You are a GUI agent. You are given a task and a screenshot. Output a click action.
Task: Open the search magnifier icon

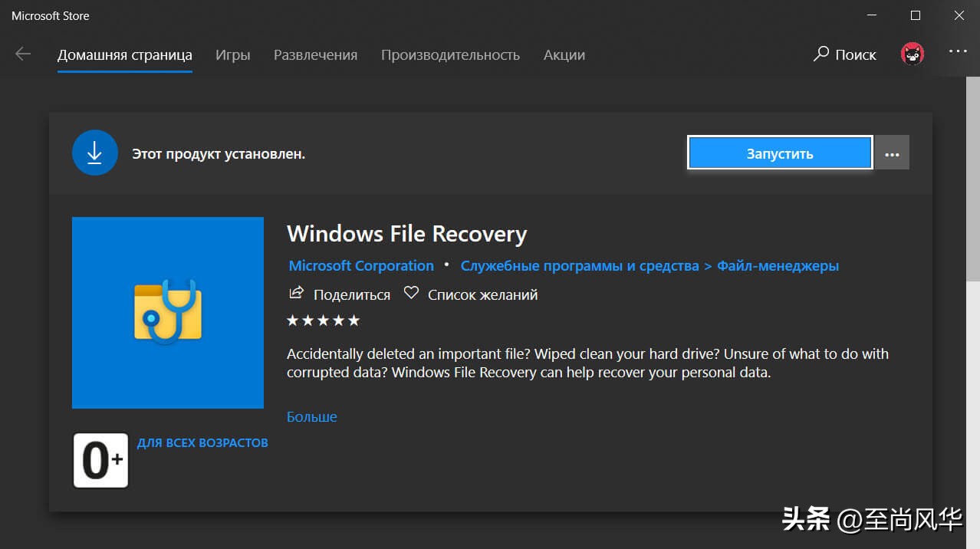tap(821, 54)
